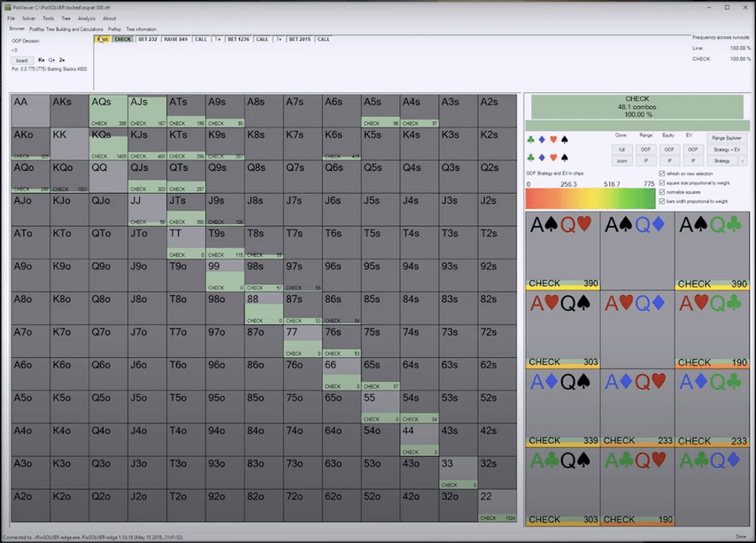Switch to the Browser tab
756x543 pixels.
[x=17, y=29]
